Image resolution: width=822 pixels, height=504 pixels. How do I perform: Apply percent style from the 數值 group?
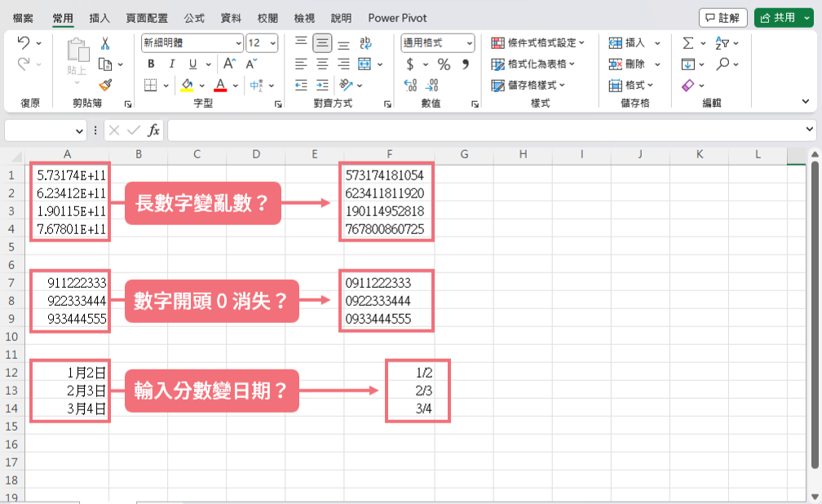[444, 64]
